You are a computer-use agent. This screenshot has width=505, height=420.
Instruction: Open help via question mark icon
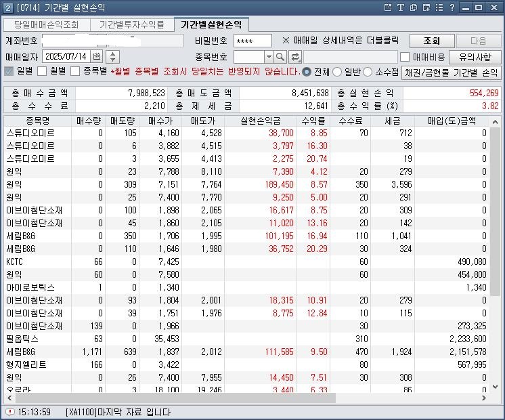point(452,7)
